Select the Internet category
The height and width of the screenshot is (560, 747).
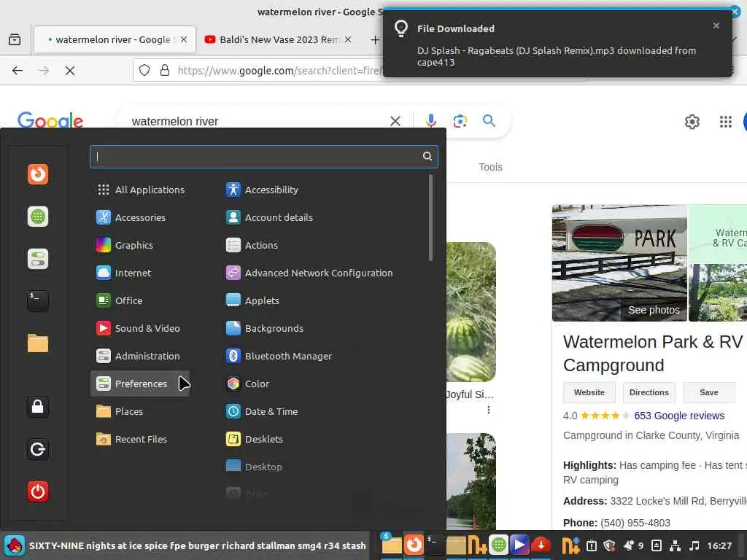(140, 273)
